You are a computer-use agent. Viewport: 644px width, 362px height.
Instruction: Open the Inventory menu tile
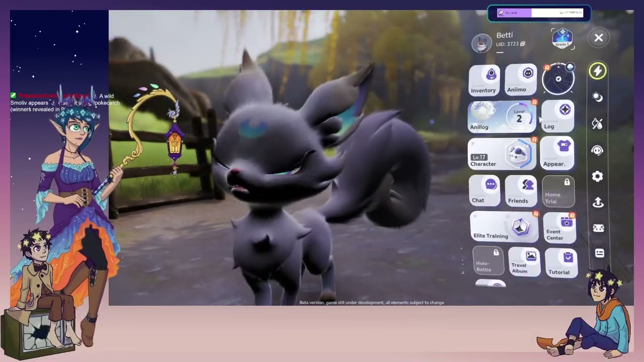click(x=484, y=80)
